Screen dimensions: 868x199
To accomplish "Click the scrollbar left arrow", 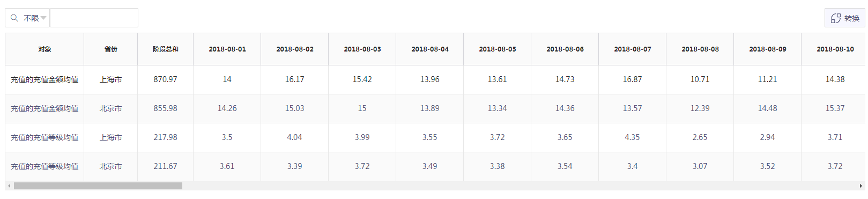I will (9, 186).
